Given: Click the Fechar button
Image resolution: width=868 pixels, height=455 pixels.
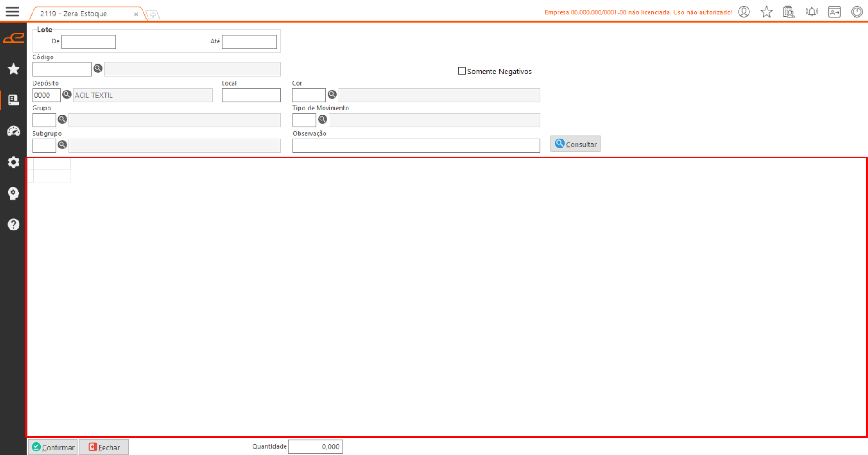Looking at the screenshot, I should coord(104,447).
